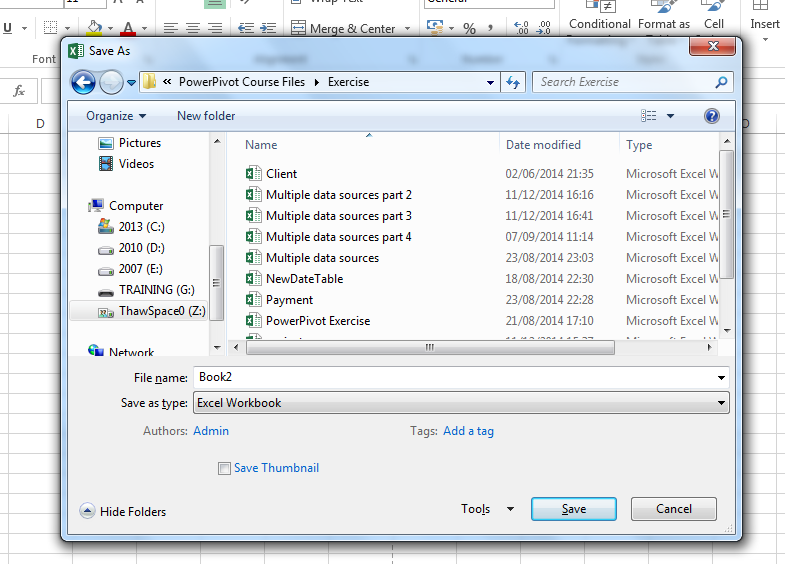Select the Client file icon
785x564 pixels.
pyautogui.click(x=253, y=174)
